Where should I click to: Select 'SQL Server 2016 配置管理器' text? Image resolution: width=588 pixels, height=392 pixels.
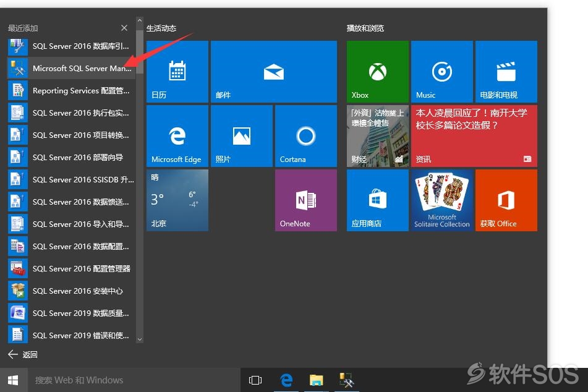pos(82,268)
